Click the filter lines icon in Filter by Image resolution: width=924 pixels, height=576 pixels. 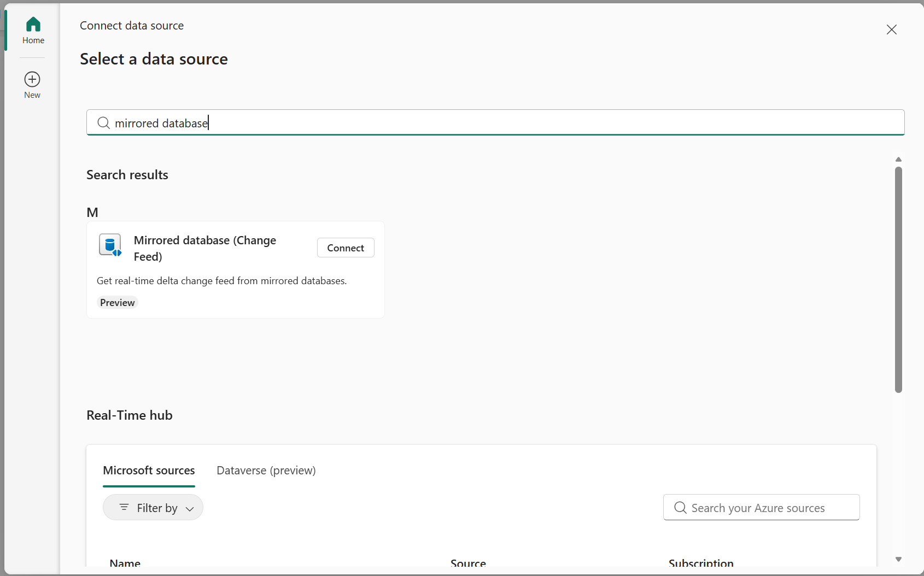tap(124, 508)
